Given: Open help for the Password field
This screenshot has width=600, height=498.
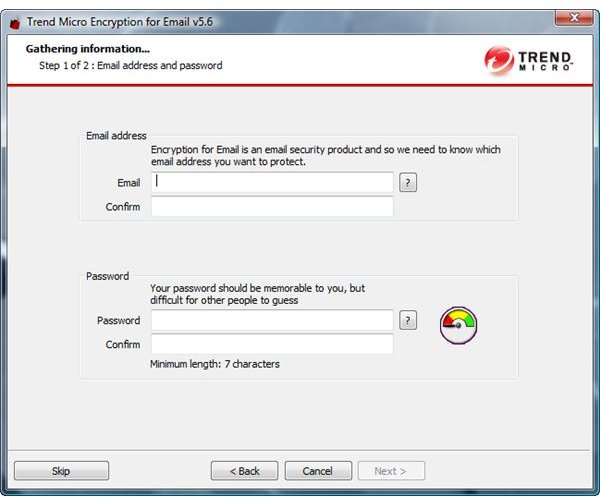Looking at the screenshot, I should pyautogui.click(x=408, y=320).
